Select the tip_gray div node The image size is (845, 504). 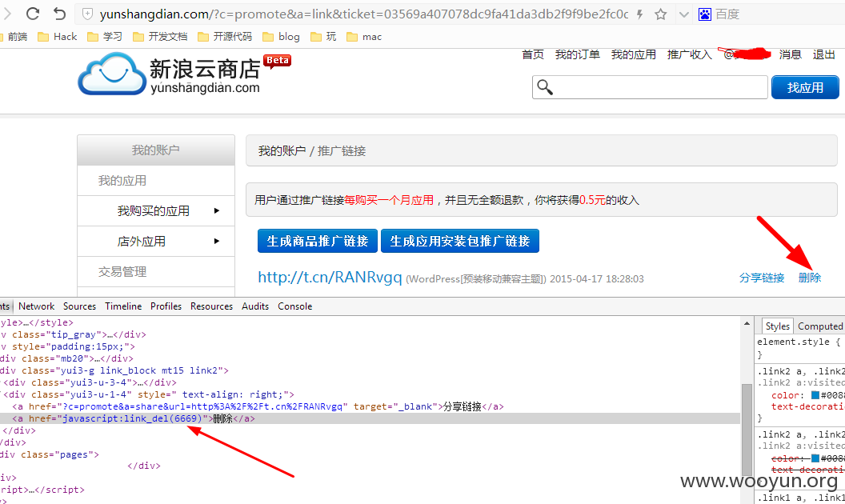pyautogui.click(x=73, y=334)
